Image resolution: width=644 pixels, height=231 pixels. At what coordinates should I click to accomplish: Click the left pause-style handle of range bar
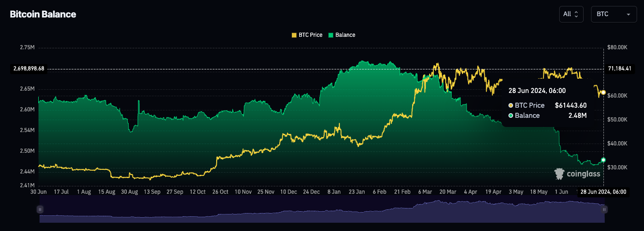click(40, 209)
